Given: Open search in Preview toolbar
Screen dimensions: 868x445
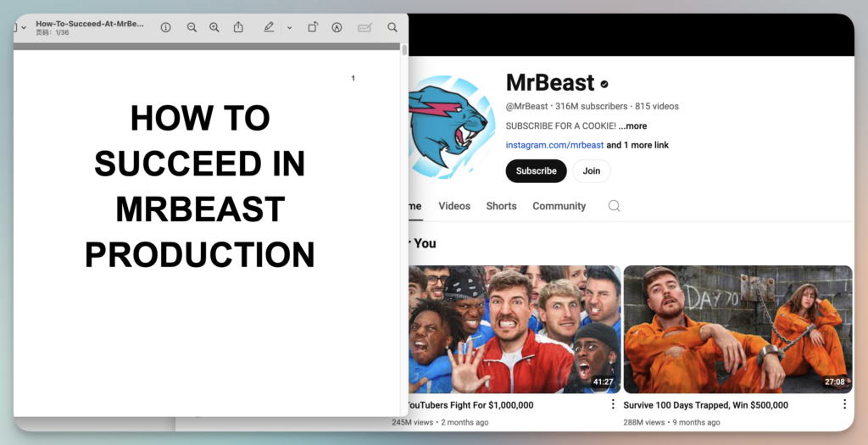Looking at the screenshot, I should tap(392, 27).
